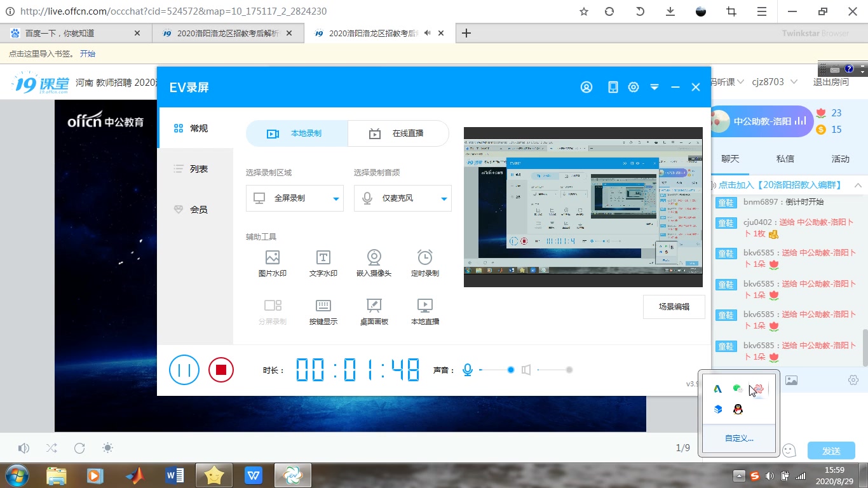Adjust the microphone volume slider

[496, 370]
